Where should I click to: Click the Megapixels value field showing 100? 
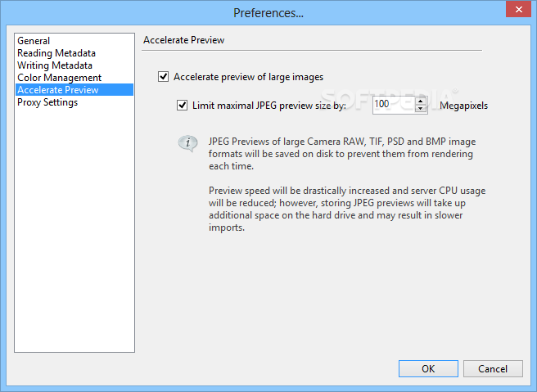tap(393, 105)
